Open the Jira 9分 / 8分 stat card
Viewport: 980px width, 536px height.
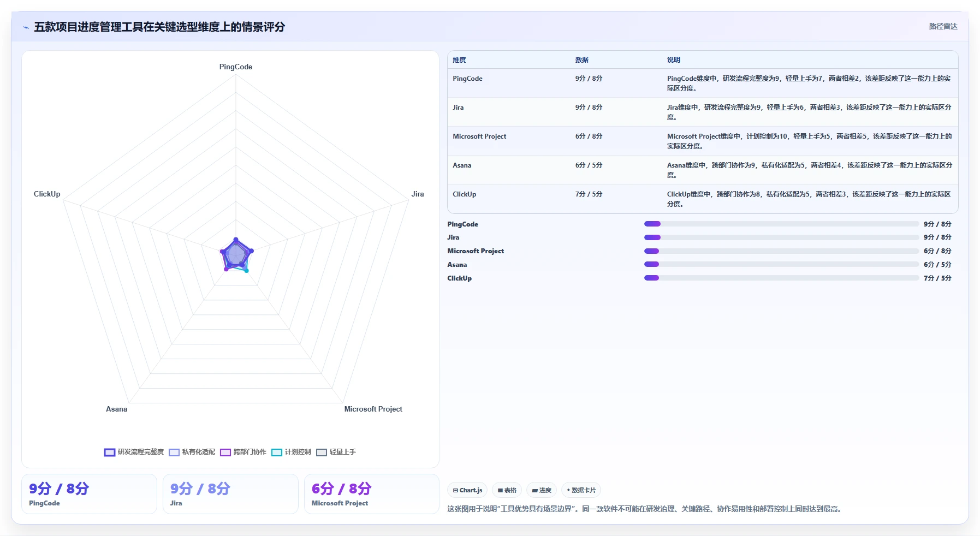(x=230, y=494)
